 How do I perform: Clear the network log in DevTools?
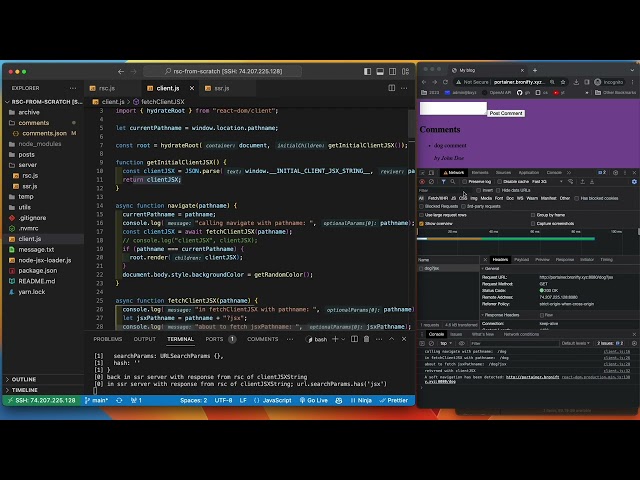(431, 181)
